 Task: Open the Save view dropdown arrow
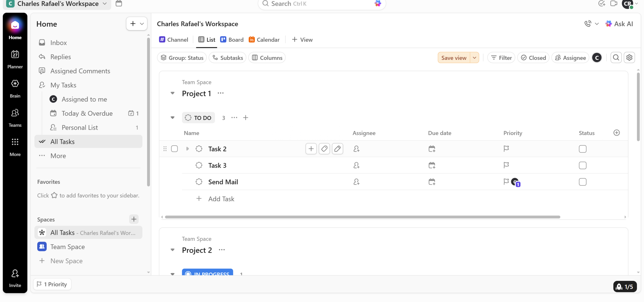pyautogui.click(x=474, y=58)
